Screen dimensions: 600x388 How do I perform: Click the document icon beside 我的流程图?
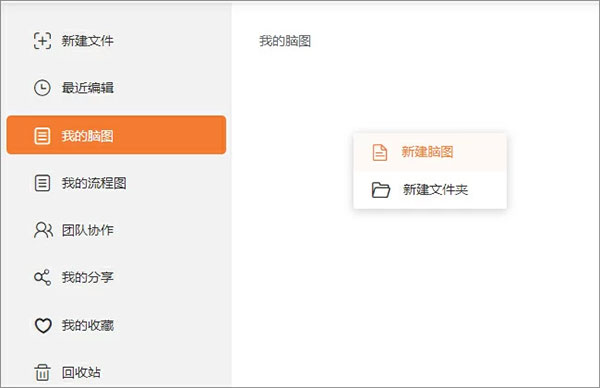click(42, 183)
